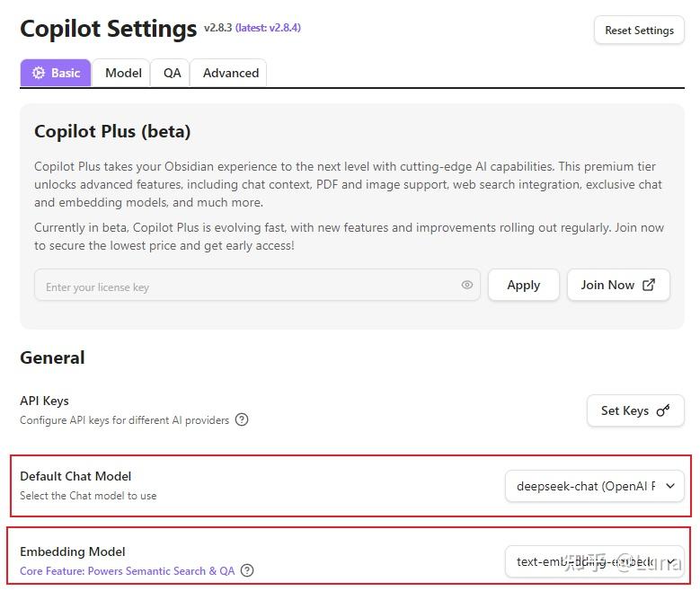Open the Default Chat Model dropdown

[594, 486]
